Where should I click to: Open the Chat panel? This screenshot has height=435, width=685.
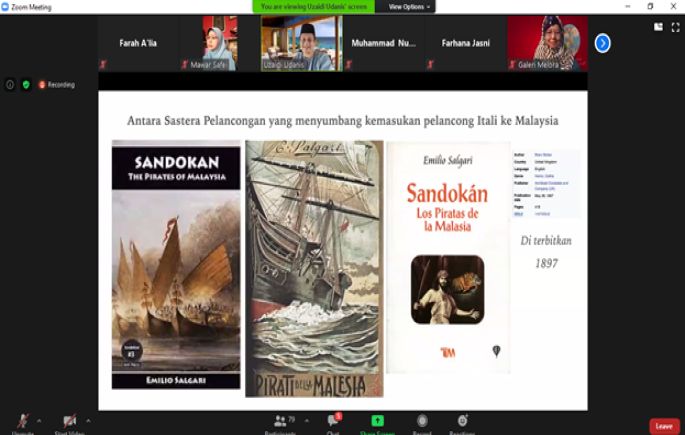pyautogui.click(x=334, y=421)
